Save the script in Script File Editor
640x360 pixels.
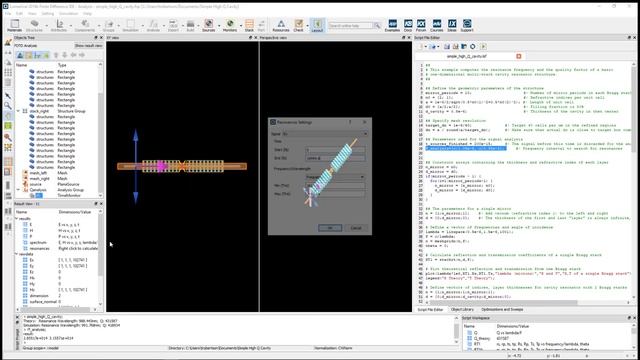447,47
